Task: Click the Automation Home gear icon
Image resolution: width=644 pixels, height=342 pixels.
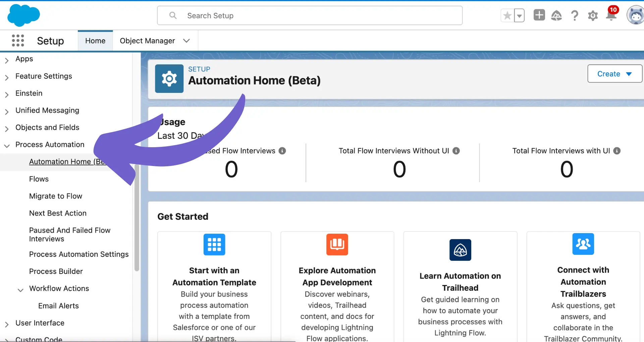Action: click(x=169, y=78)
